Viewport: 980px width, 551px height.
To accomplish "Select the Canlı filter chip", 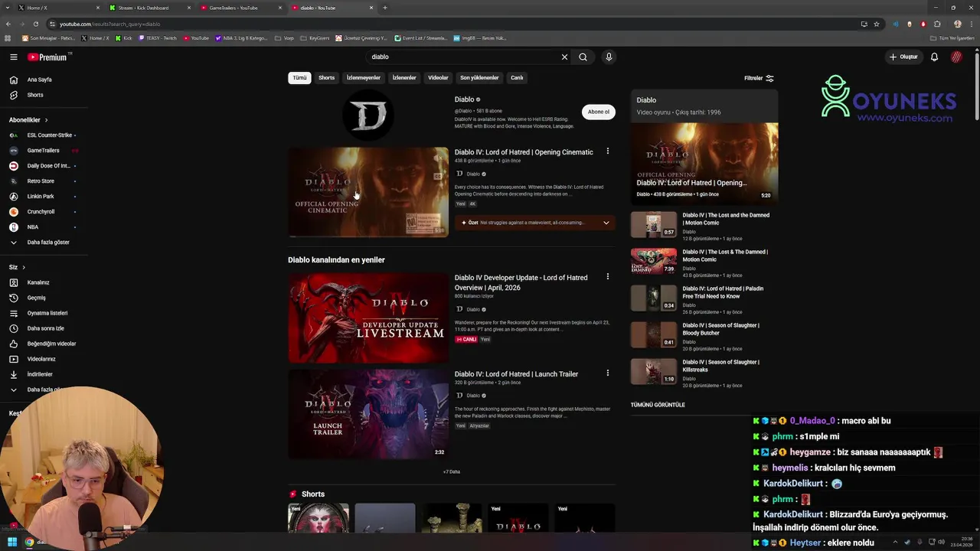I will click(x=517, y=78).
